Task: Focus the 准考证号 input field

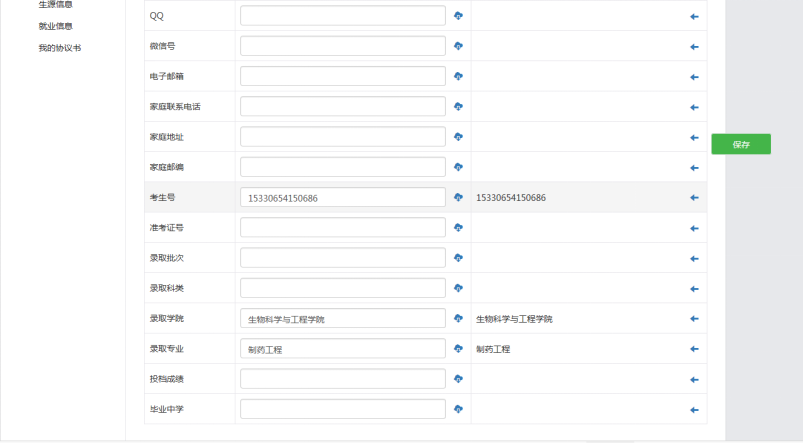Action: pos(342,228)
